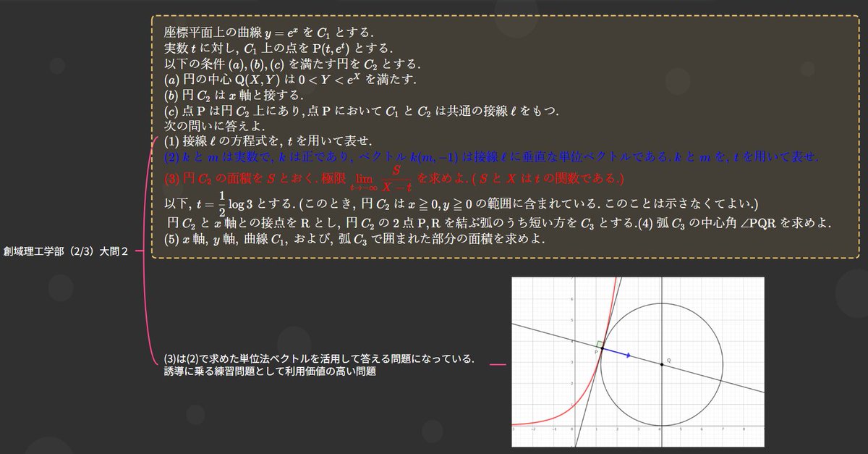
Task: Click the blue normal vector arrow in graph
Action: pyautogui.click(x=617, y=352)
